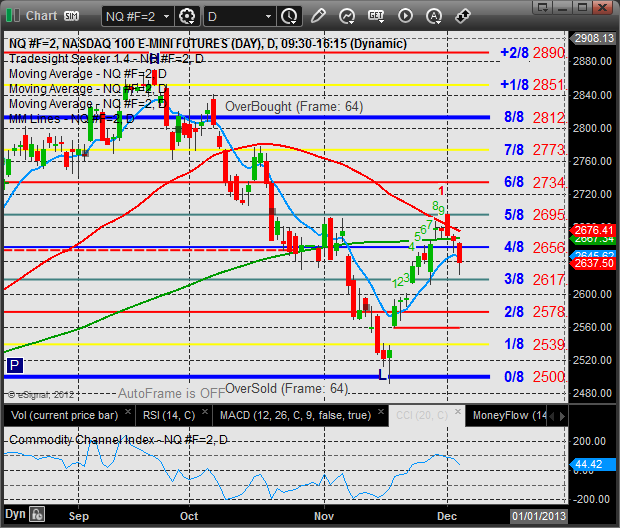
Task: Click the 44.42 CCI value label
Action: coord(592,464)
